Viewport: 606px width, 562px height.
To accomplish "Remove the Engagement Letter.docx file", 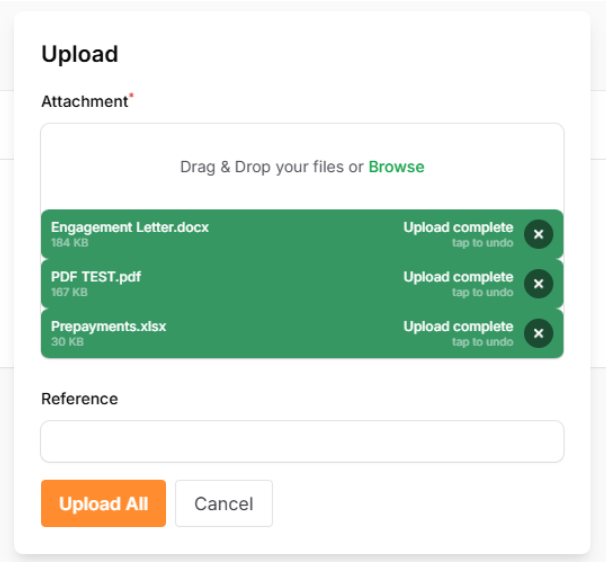I will (x=538, y=234).
